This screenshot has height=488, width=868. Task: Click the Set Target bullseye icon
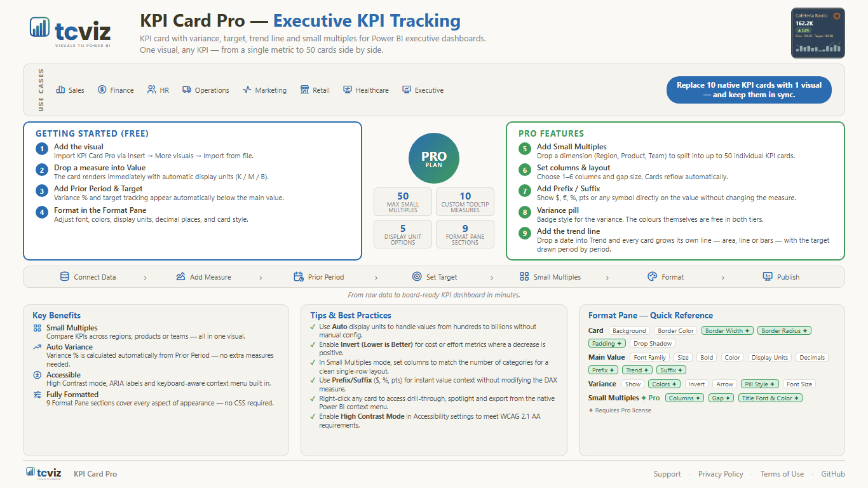(417, 276)
